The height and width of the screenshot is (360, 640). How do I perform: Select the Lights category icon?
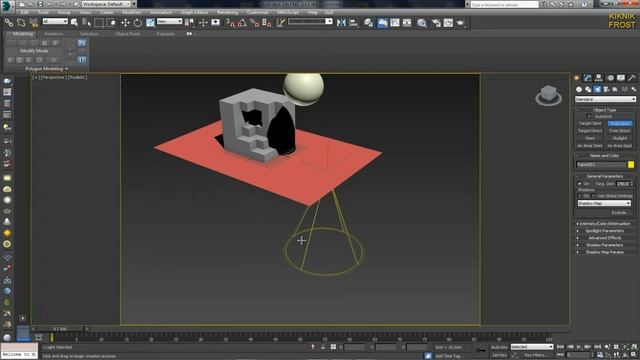coord(597,89)
